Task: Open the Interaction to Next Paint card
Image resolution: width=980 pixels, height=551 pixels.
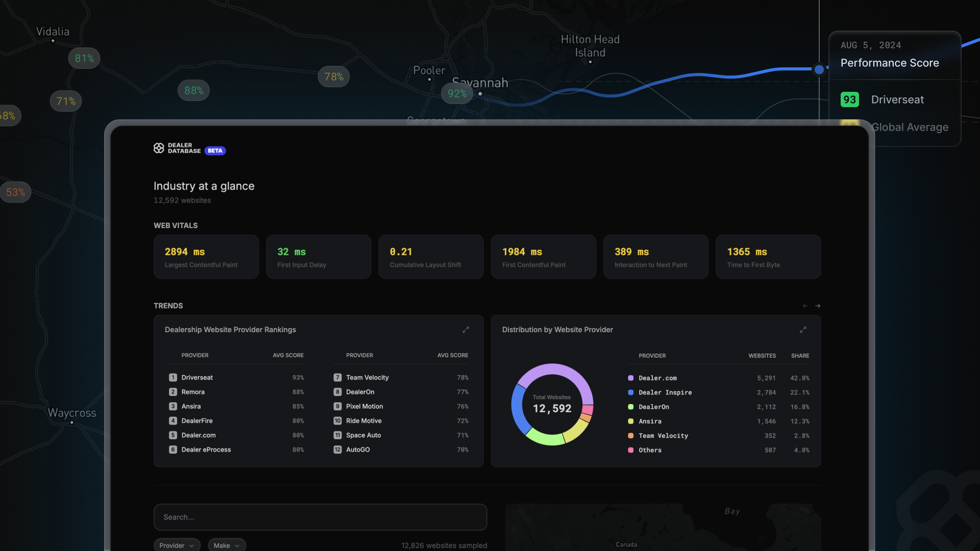Action: pyautogui.click(x=656, y=257)
